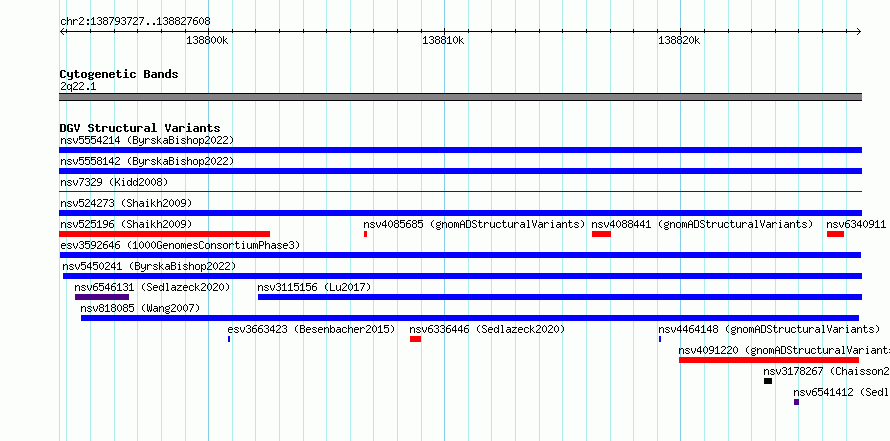Viewport: 890px width, 441px height.
Task: Click the 138800k ruler tick label
Action: coord(207,40)
